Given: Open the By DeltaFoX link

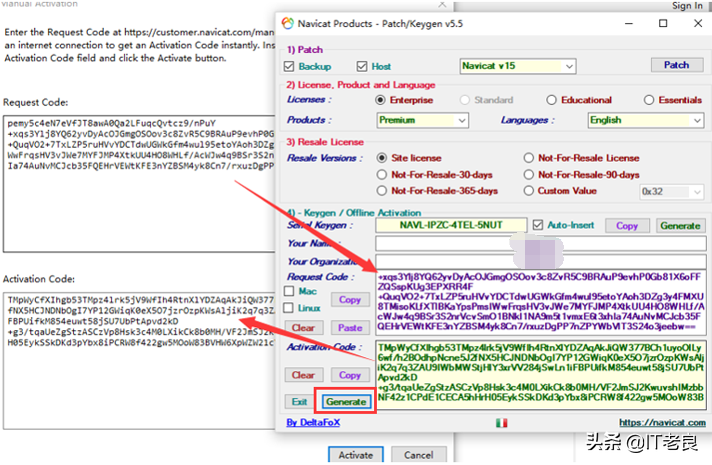Looking at the screenshot, I should pyautogui.click(x=313, y=422).
